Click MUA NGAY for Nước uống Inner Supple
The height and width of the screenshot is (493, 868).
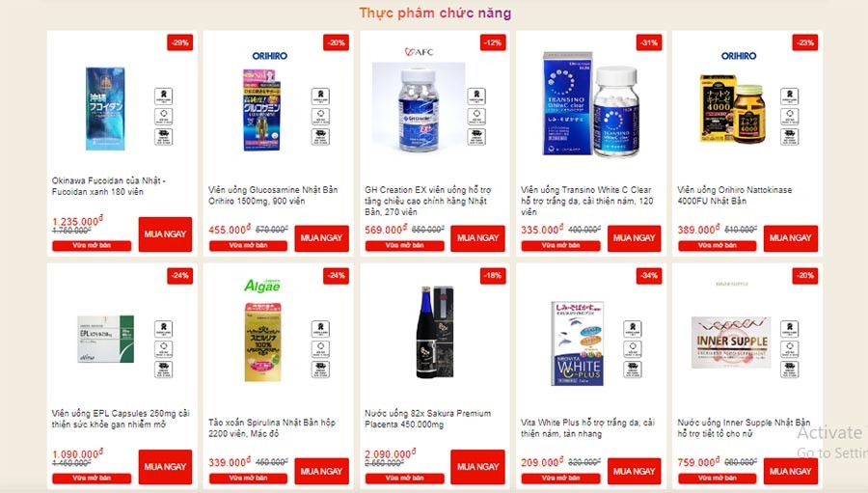791,472
